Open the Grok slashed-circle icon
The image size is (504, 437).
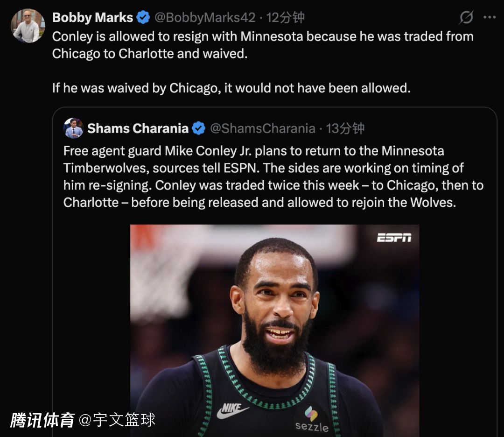(x=466, y=17)
